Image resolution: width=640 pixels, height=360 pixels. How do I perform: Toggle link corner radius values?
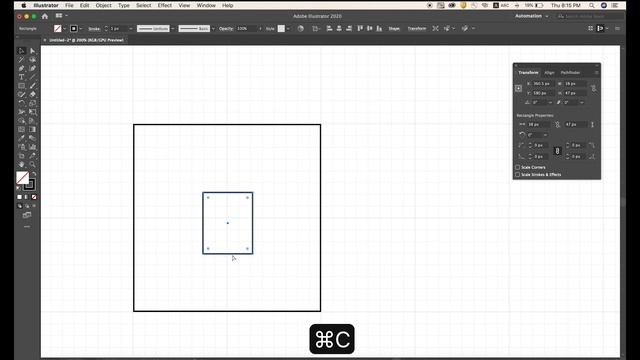pos(558,151)
